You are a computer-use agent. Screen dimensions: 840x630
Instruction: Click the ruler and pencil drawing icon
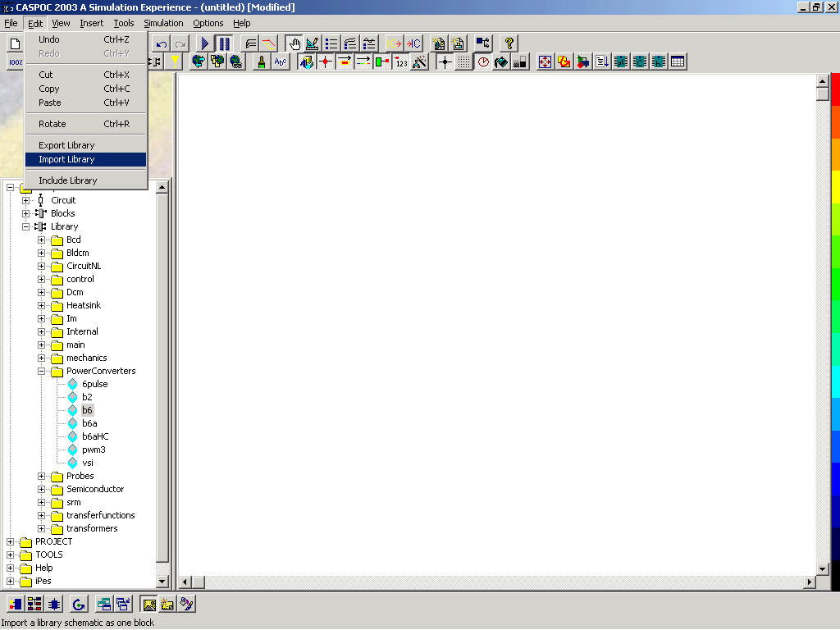[x=313, y=44]
